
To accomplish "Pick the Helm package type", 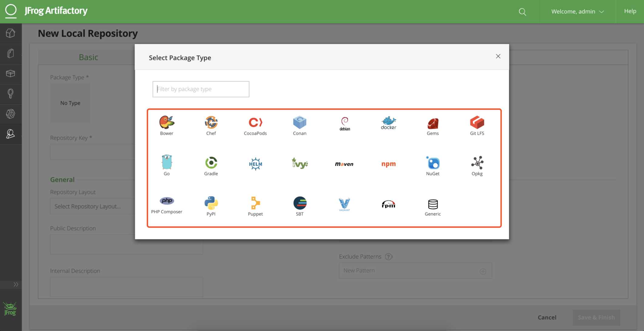I will tap(255, 164).
